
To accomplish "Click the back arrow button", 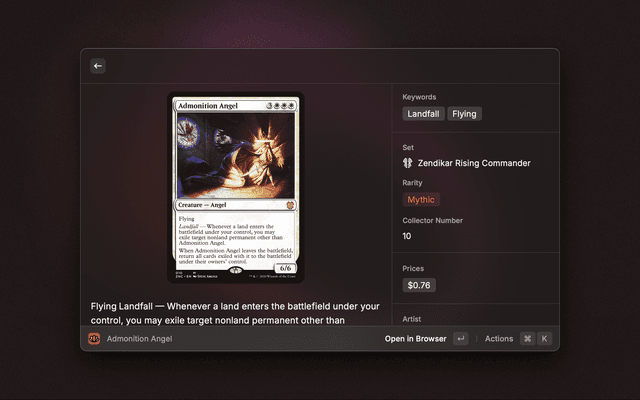I will (x=98, y=66).
